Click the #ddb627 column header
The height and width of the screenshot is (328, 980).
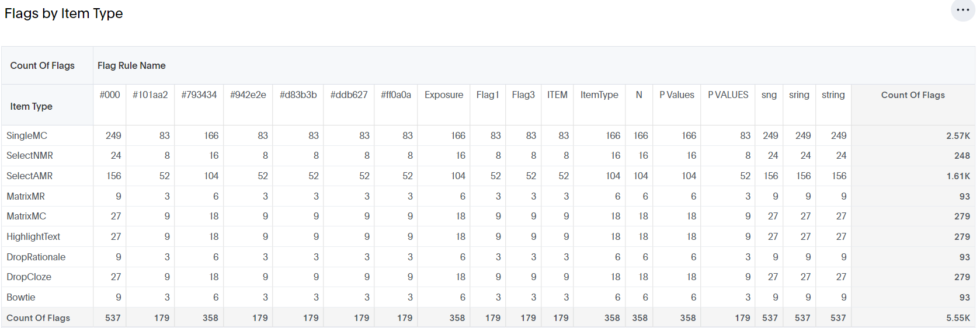click(x=349, y=95)
